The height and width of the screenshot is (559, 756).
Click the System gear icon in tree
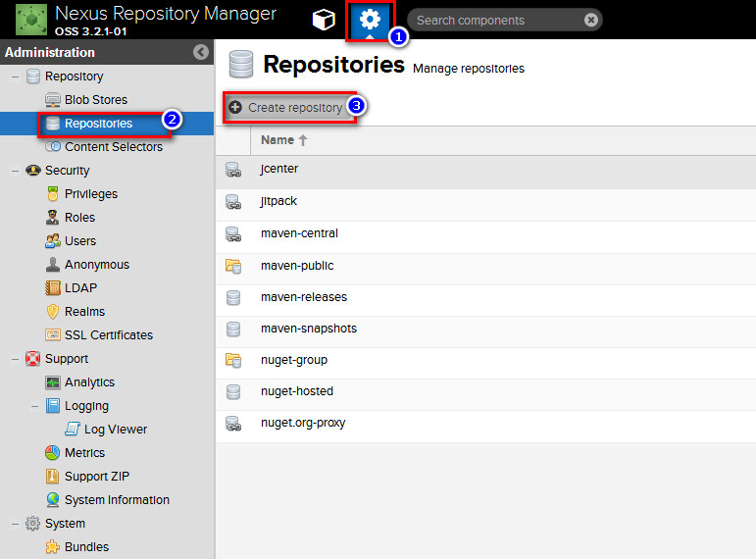[x=32, y=524]
